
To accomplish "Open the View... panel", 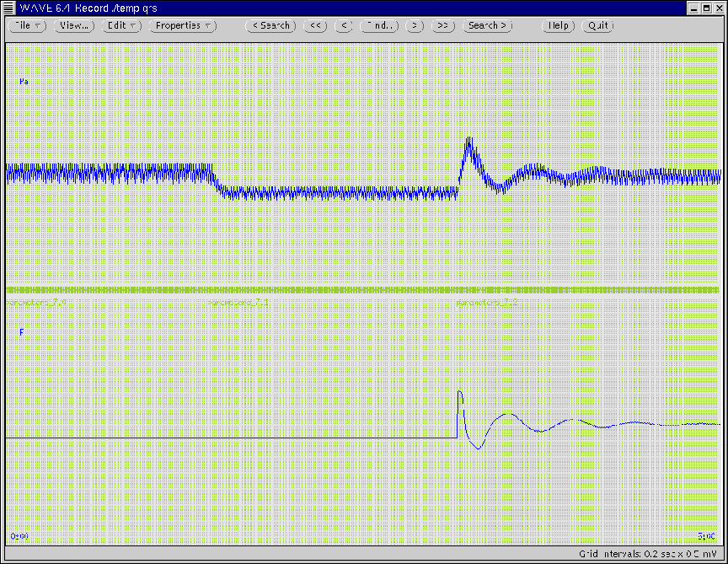I will 74,25.
